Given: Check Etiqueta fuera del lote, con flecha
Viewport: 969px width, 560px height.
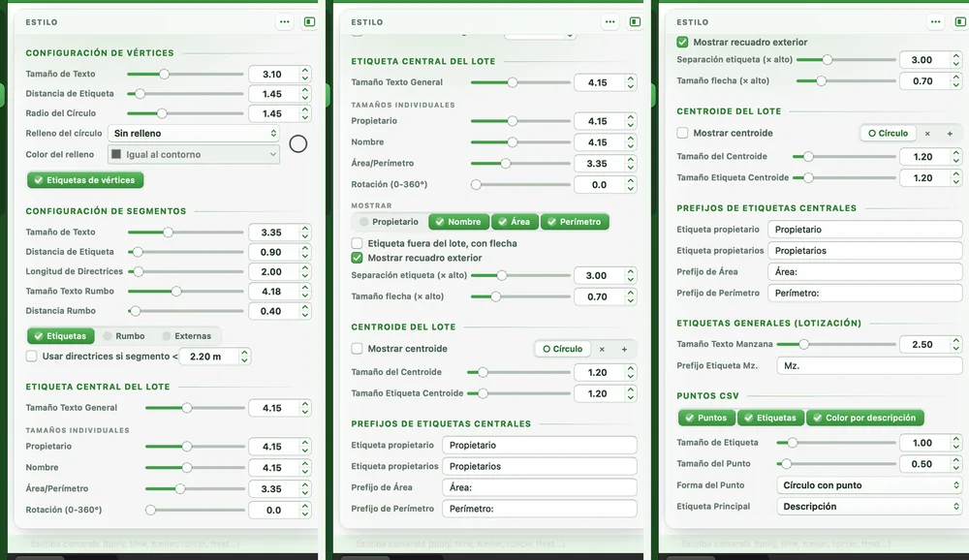Looking at the screenshot, I should (358, 243).
